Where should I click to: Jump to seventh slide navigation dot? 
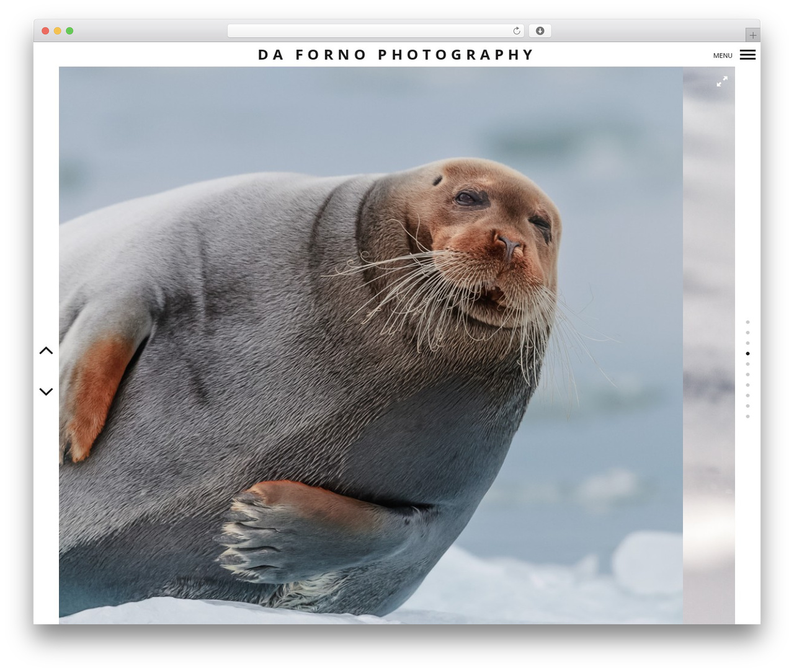[747, 385]
